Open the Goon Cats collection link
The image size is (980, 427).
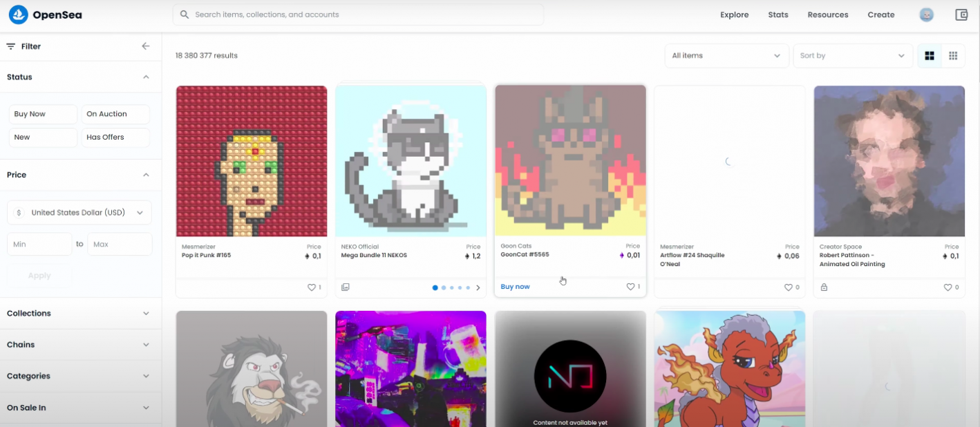click(516, 246)
